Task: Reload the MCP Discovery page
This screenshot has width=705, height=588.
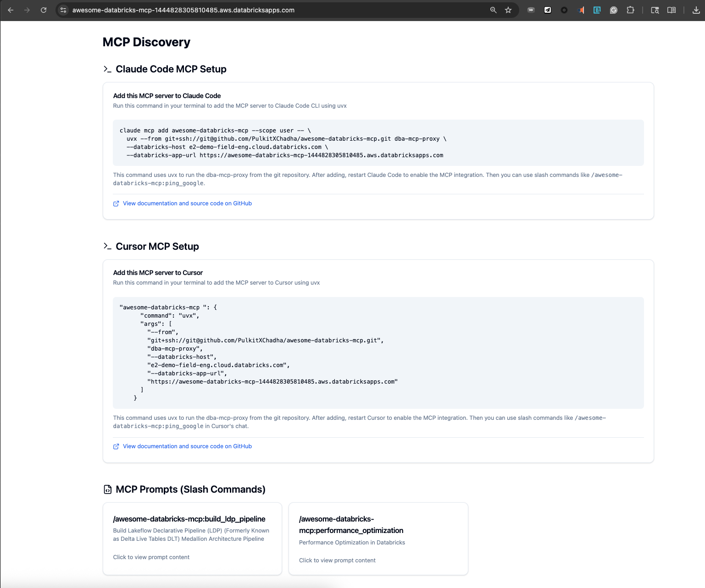Action: click(44, 10)
